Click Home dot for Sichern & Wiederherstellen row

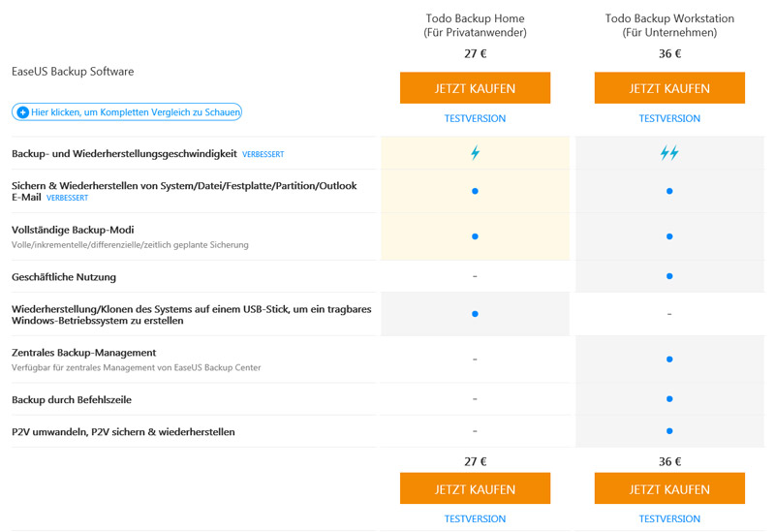coord(475,191)
